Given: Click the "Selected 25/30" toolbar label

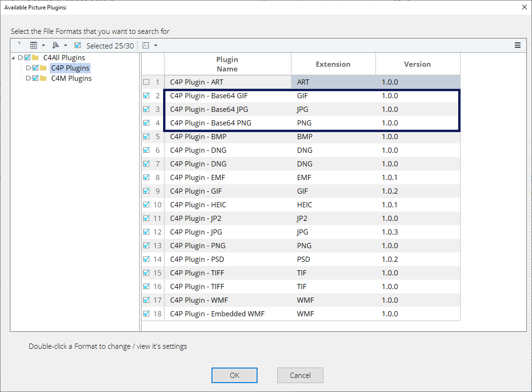Looking at the screenshot, I should [110, 46].
